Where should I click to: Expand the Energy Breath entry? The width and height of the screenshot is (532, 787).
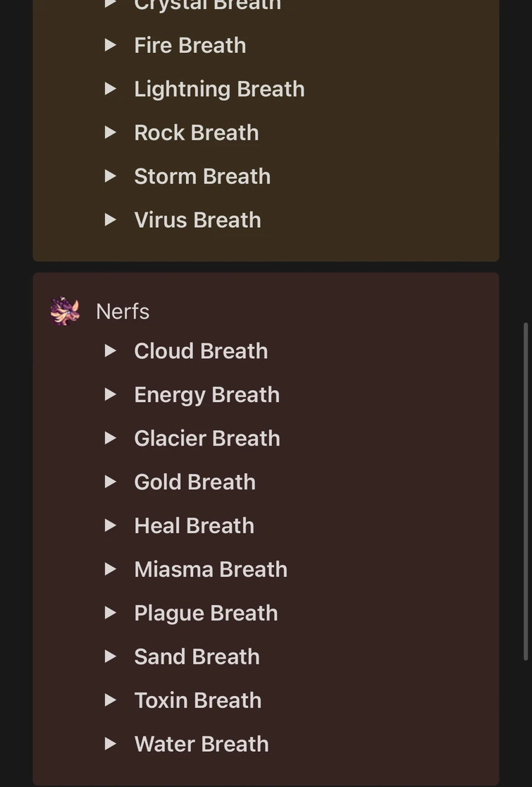click(111, 394)
